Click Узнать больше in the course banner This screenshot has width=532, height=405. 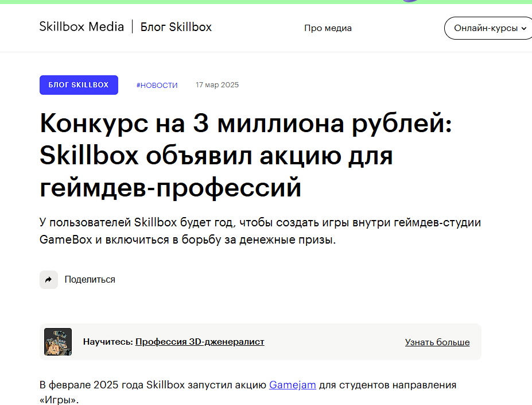click(x=437, y=342)
